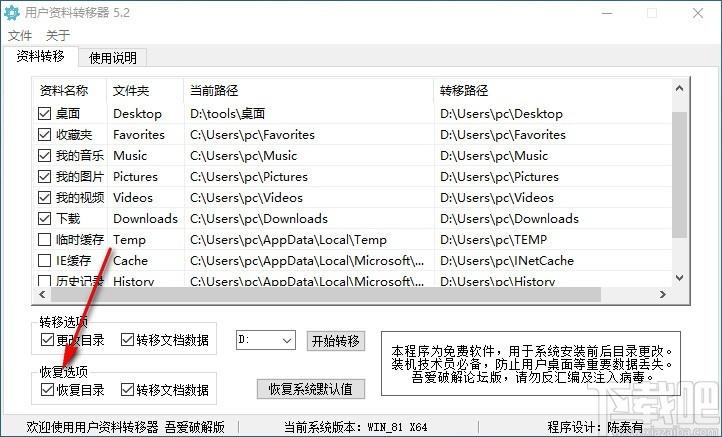Check the 临时缓存 row checkbox

tap(44, 239)
